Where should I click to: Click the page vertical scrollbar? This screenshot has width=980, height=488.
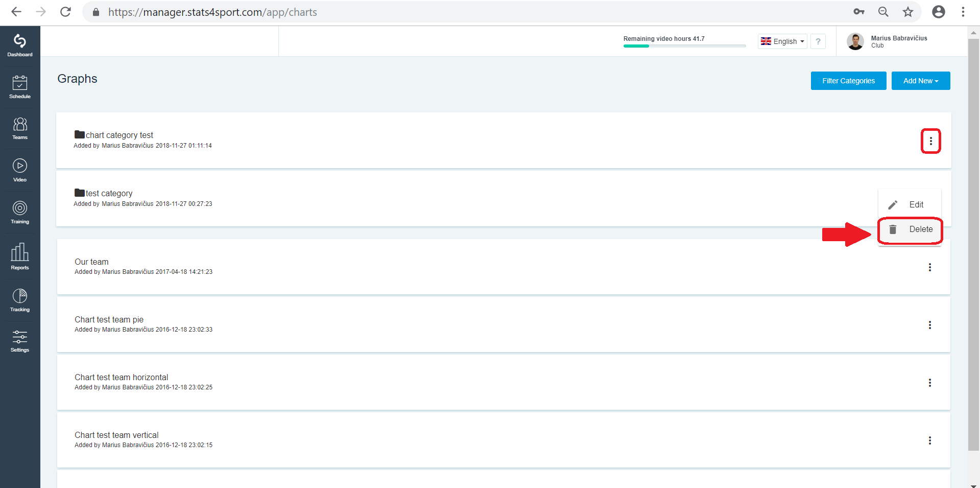point(973,245)
